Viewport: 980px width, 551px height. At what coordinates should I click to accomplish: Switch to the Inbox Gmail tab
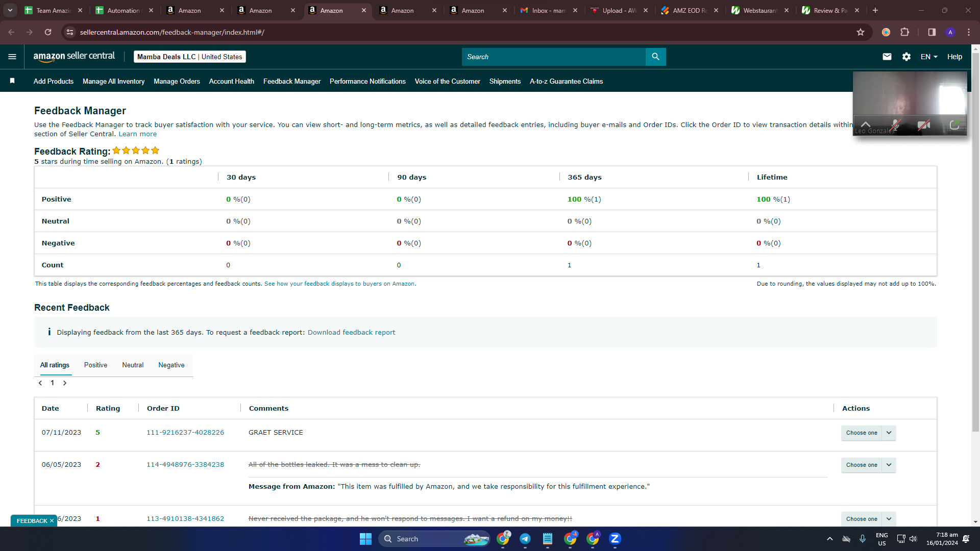549,10
